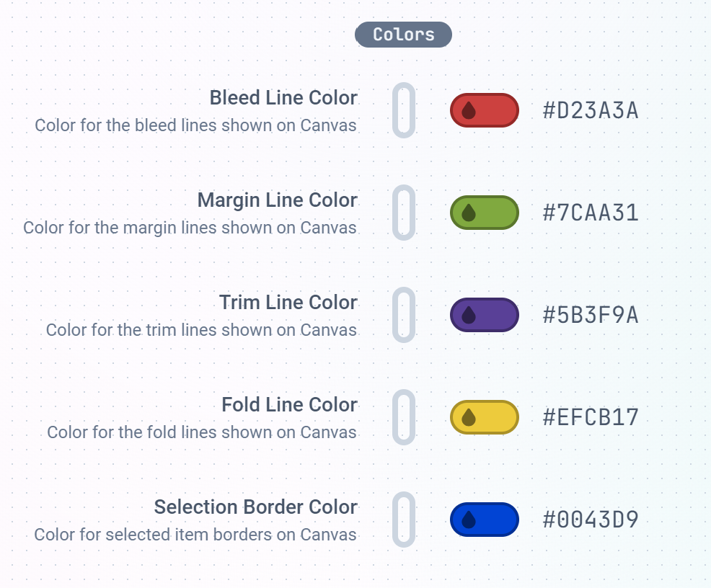
Task: Open the Margin Line Color green swatch
Action: [x=485, y=213]
